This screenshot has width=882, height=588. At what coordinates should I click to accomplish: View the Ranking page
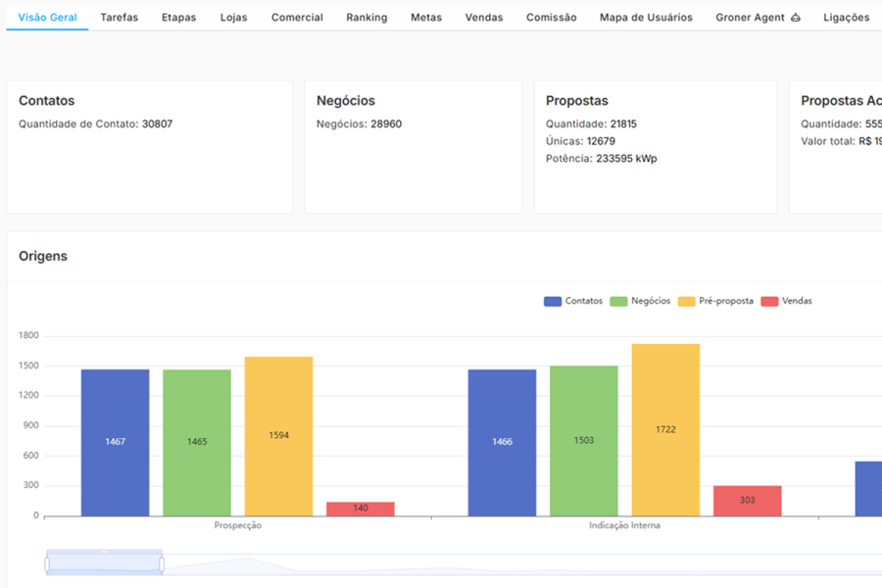366,17
